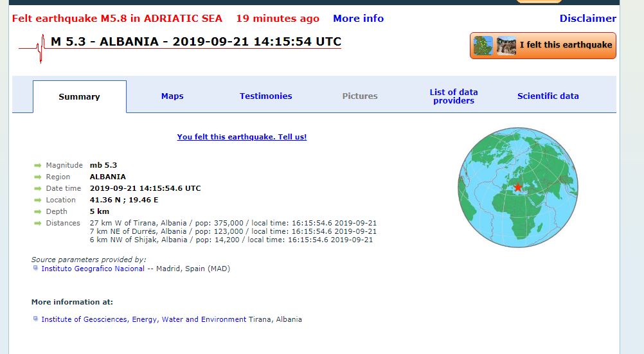Open the 'More info' link
This screenshot has height=354, width=644.
tap(358, 19)
